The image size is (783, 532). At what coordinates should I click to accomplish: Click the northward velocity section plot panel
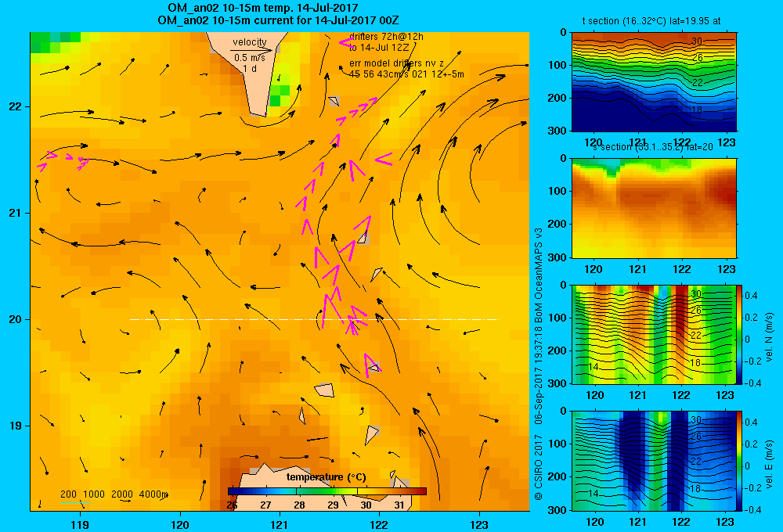click(x=654, y=334)
